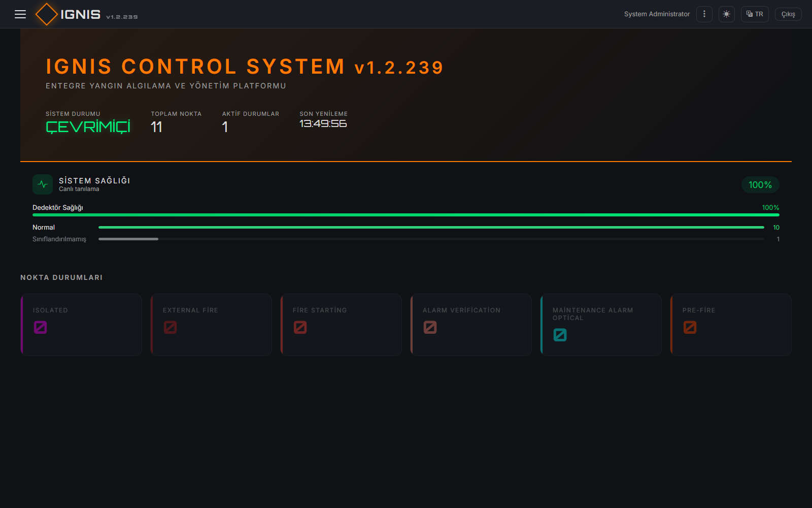Click the System Administrator user label
The image size is (812, 508).
click(x=657, y=14)
